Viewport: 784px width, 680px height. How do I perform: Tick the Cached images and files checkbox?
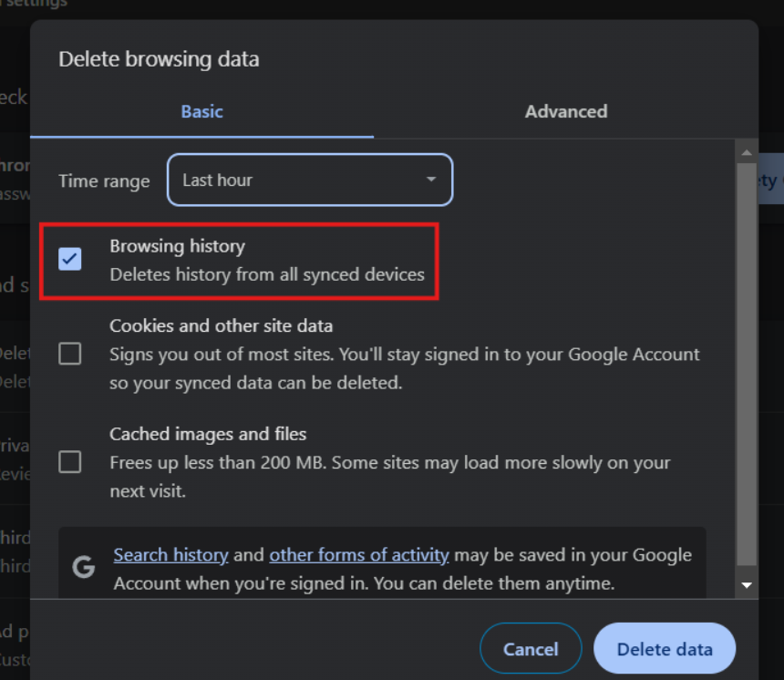[70, 462]
